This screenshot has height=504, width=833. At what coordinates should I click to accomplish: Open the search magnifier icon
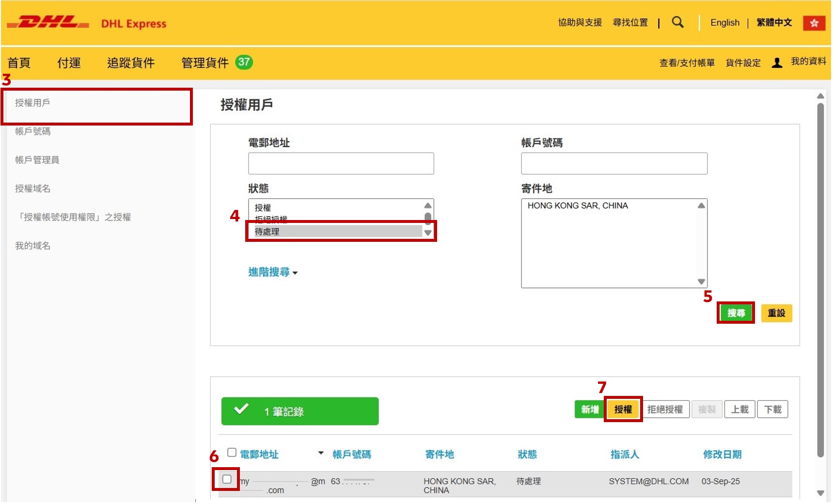pyautogui.click(x=677, y=22)
